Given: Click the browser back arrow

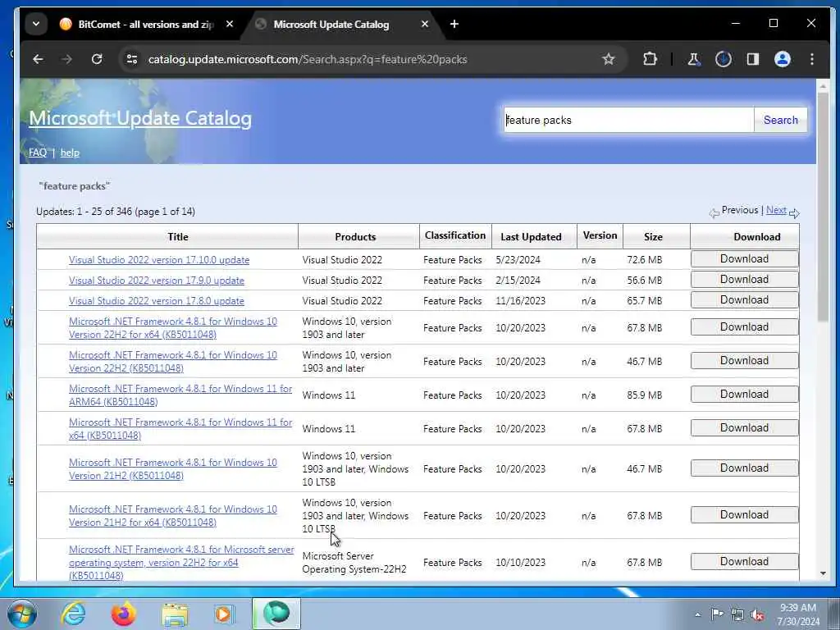Looking at the screenshot, I should (x=38, y=59).
